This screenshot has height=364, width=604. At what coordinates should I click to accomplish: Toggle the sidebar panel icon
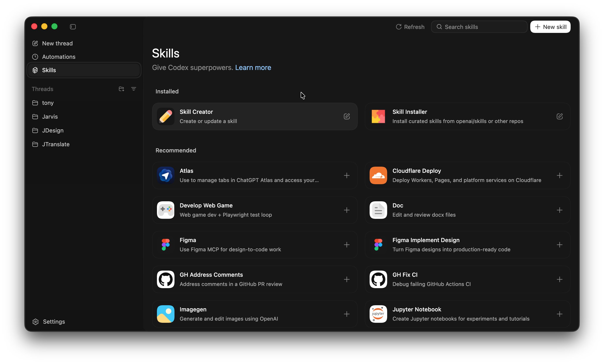(x=73, y=27)
